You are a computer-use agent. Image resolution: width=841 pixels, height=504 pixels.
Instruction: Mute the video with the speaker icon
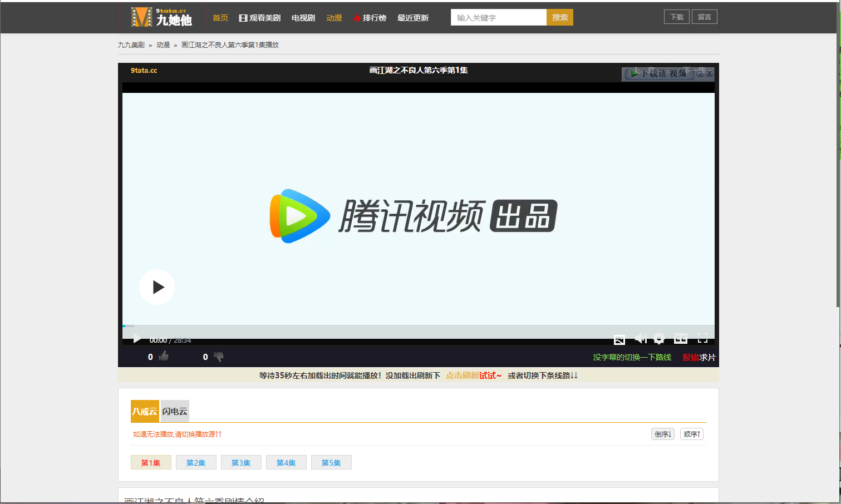pos(640,338)
